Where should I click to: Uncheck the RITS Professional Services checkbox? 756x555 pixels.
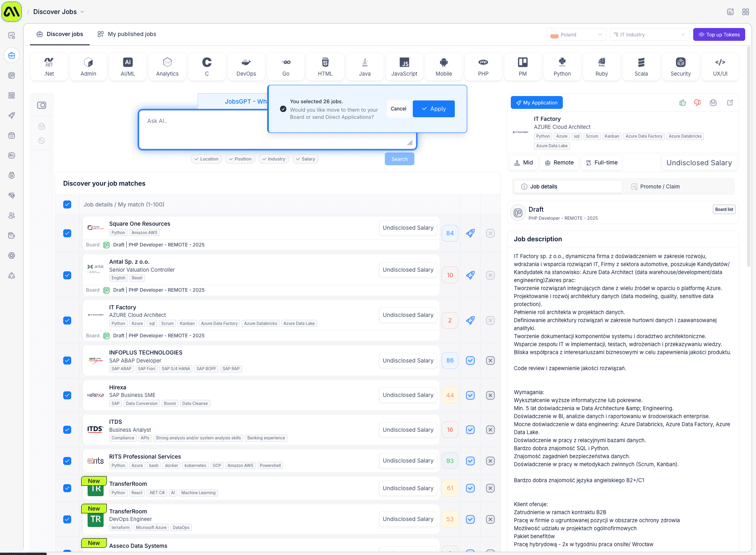[67, 461]
